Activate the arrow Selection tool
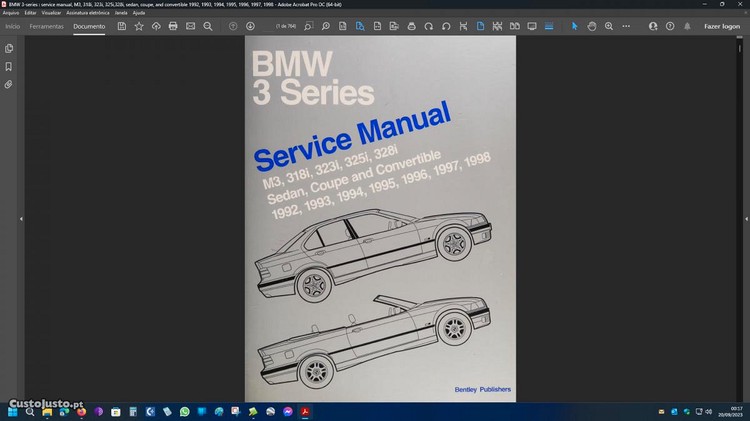This screenshot has height=421, width=750. tap(574, 26)
